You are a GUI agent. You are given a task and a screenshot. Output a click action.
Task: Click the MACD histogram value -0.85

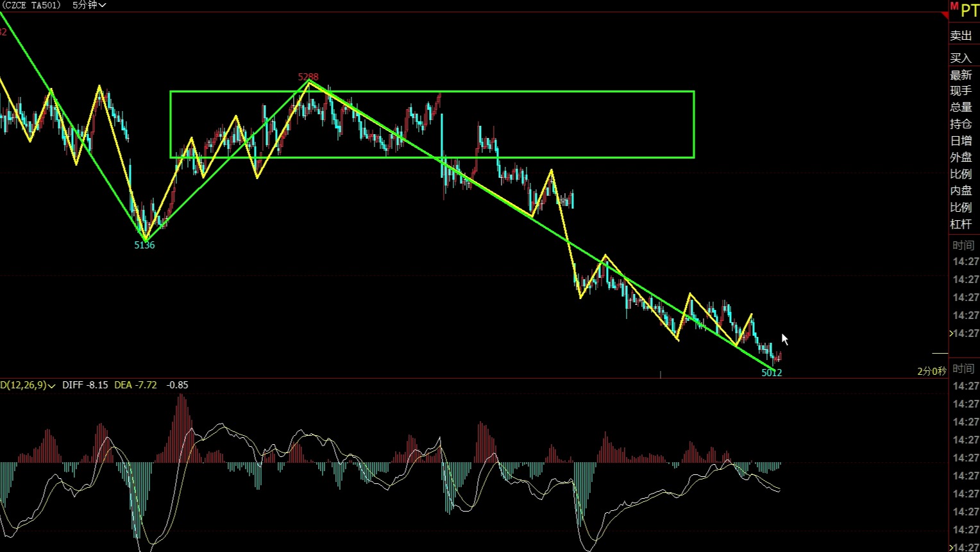177,385
